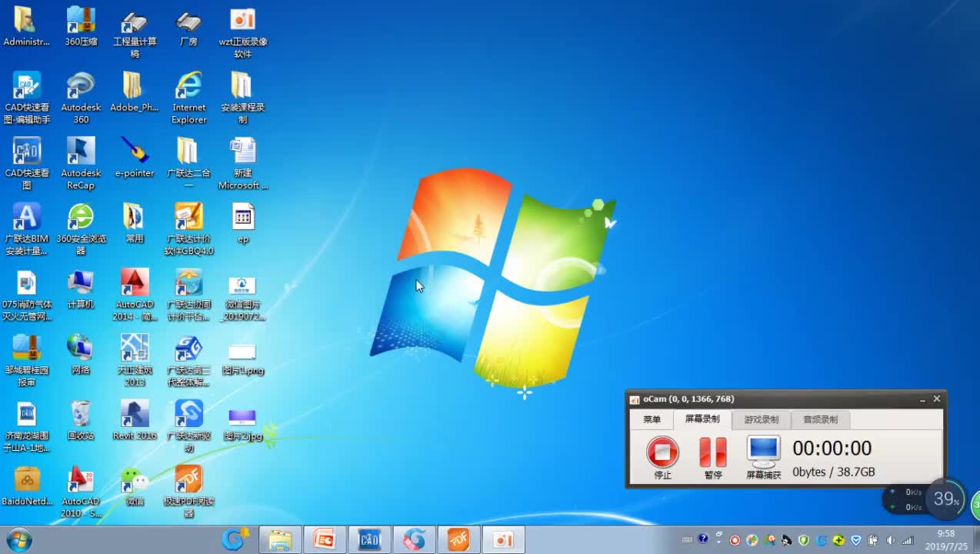The width and height of the screenshot is (980, 554).
Task: Open the oCam 菜单 tab
Action: [x=652, y=419]
